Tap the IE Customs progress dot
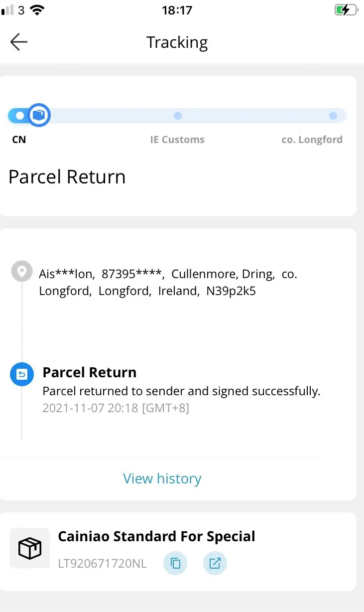This screenshot has width=364, height=612. tap(178, 116)
